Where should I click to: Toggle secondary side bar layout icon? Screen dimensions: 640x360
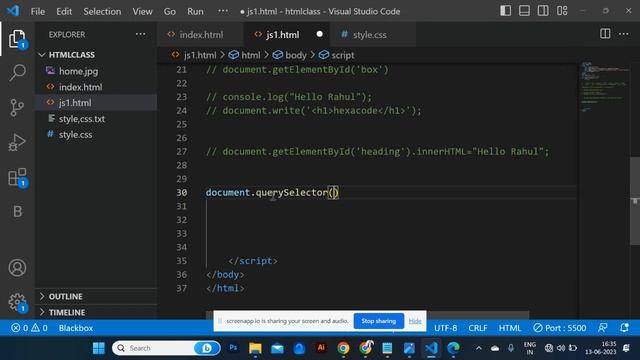543,11
